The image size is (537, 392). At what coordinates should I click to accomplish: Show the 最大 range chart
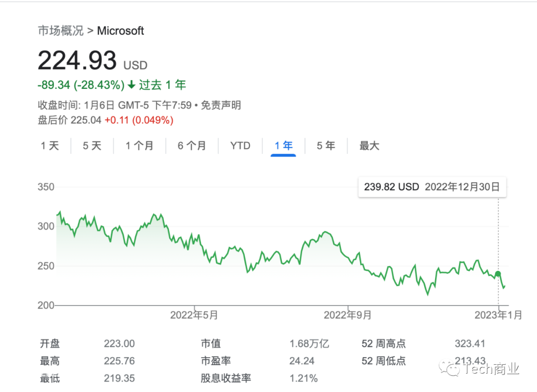click(369, 146)
